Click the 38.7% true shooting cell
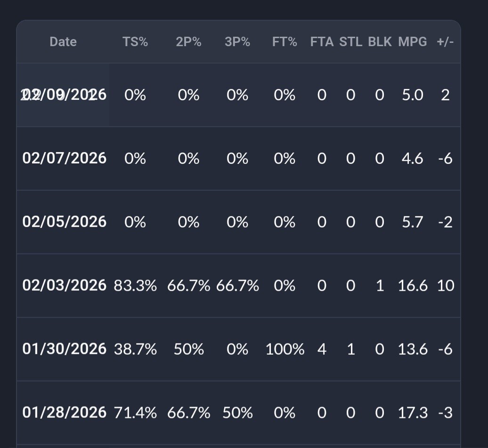Viewport: 488px width, 448px height. coord(135,349)
